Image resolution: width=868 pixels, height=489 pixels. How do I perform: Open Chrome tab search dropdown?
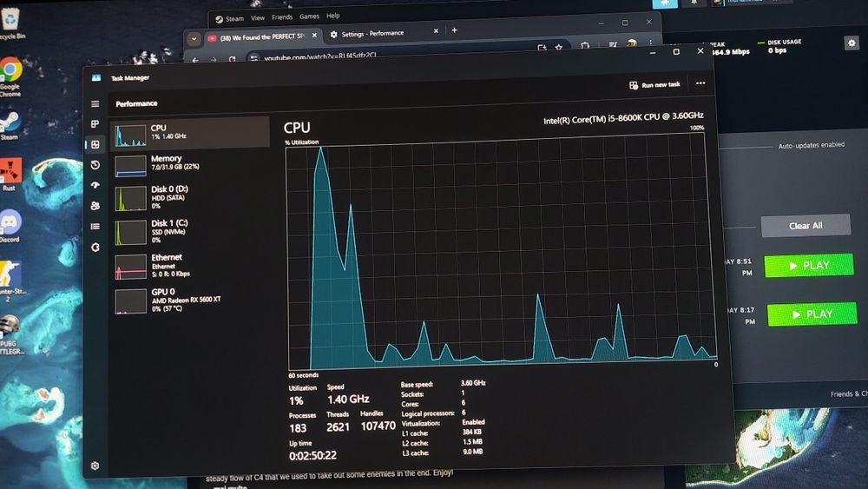pos(194,39)
